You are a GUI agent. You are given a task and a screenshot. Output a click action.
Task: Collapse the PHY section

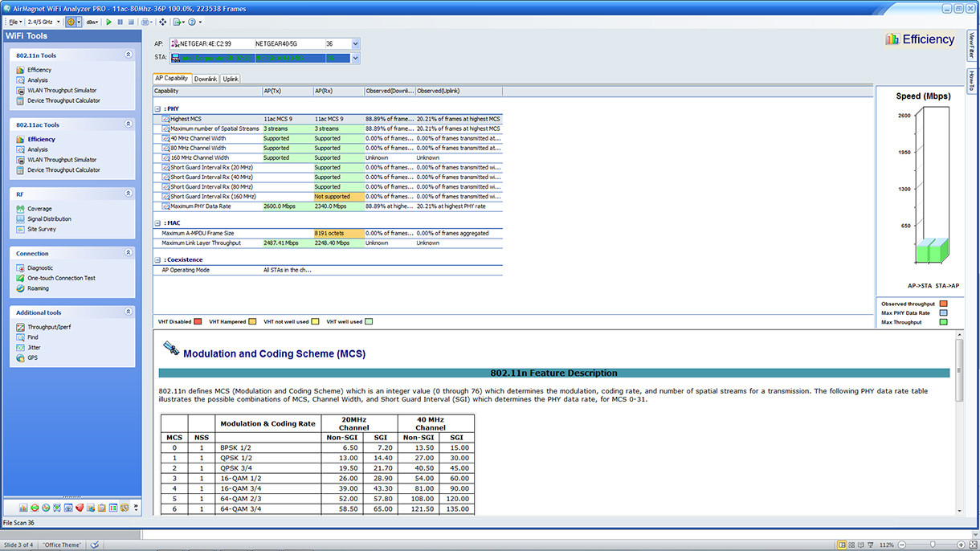point(157,108)
